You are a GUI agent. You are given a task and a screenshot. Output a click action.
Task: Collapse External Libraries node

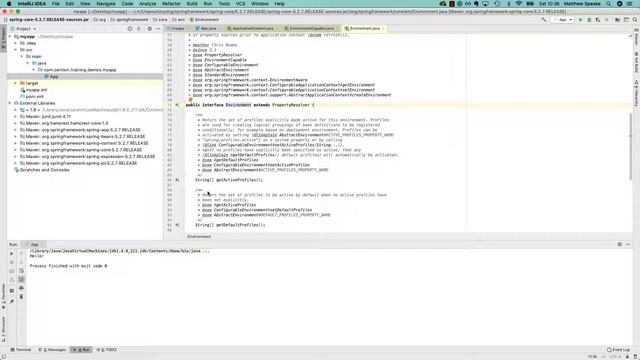click(x=10, y=103)
